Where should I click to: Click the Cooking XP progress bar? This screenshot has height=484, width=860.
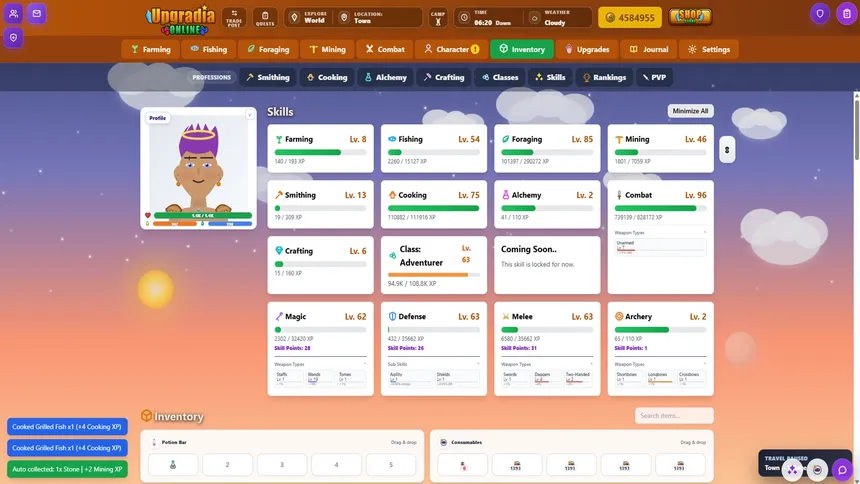click(433, 209)
